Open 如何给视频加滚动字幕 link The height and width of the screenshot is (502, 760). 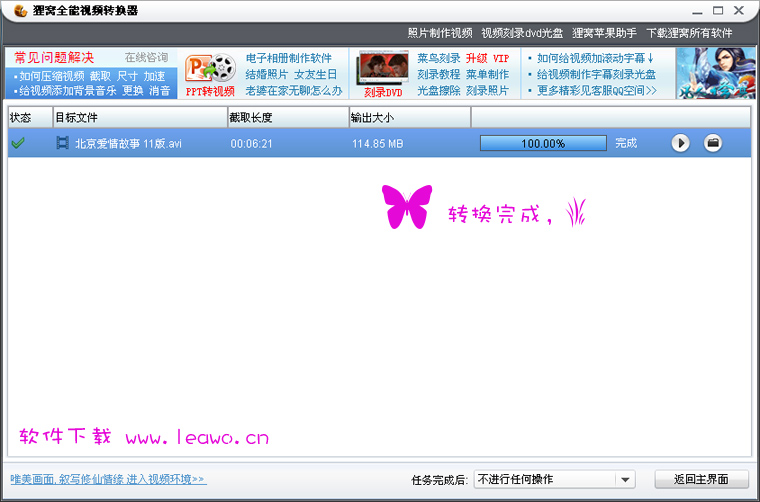595,58
